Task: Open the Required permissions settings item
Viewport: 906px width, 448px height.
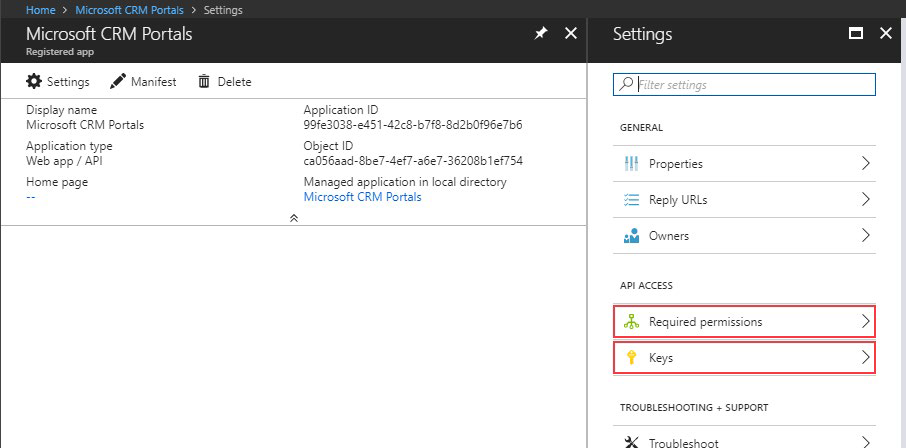Action: coord(744,322)
